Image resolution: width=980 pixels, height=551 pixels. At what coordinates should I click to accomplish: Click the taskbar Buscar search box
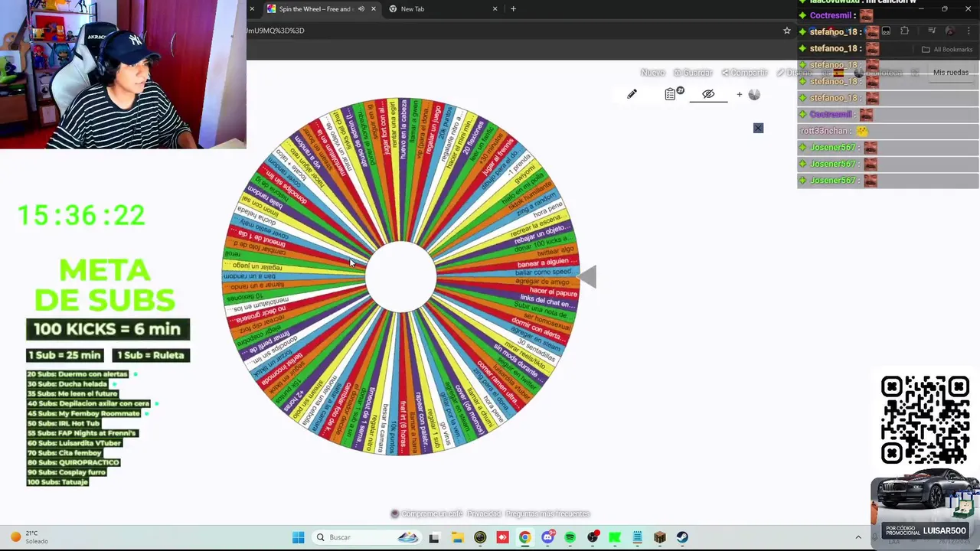(366, 537)
